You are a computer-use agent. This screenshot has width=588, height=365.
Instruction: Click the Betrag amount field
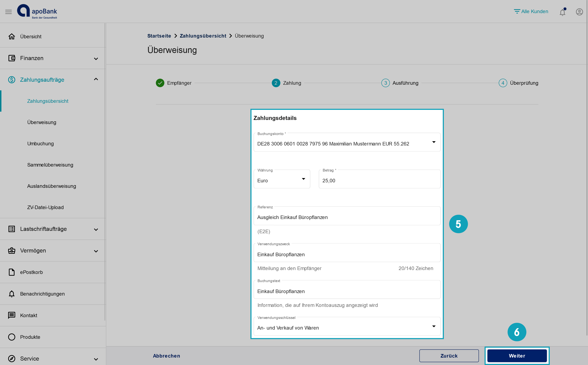[380, 179]
